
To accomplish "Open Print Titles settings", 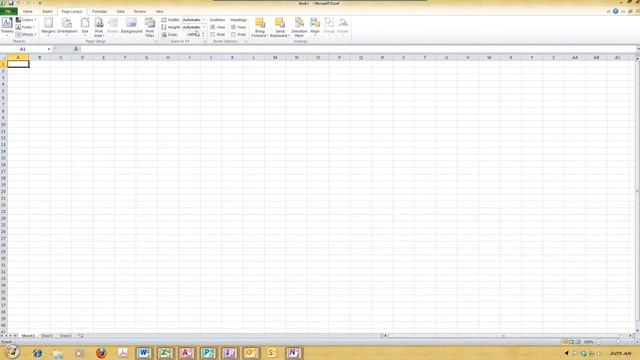I will [150, 27].
